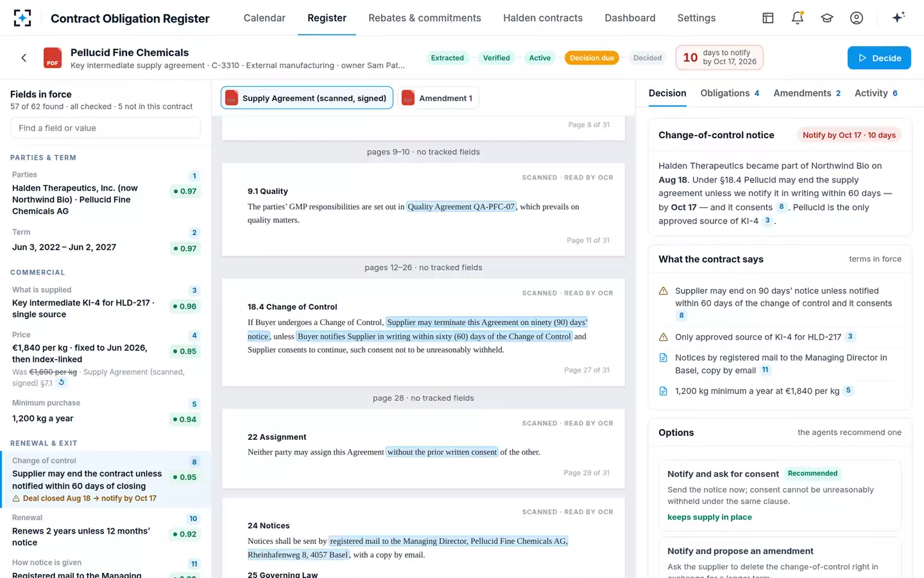This screenshot has width=924, height=578.
Task: Click the red PDF icon beside Pellucid Fine Chemicals
Action: tap(53, 58)
